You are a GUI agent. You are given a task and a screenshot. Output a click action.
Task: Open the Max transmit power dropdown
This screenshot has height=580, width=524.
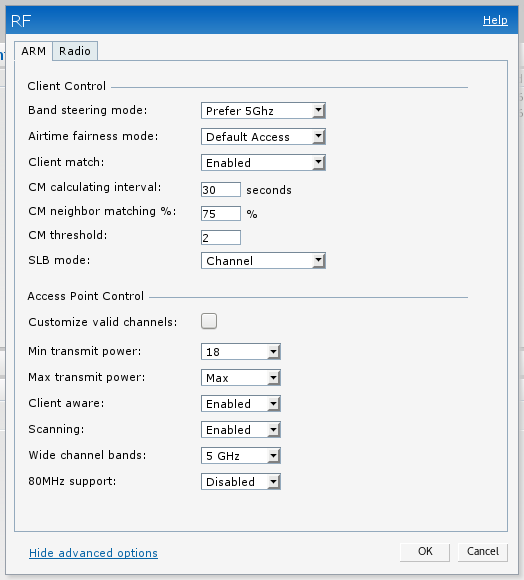(x=241, y=377)
